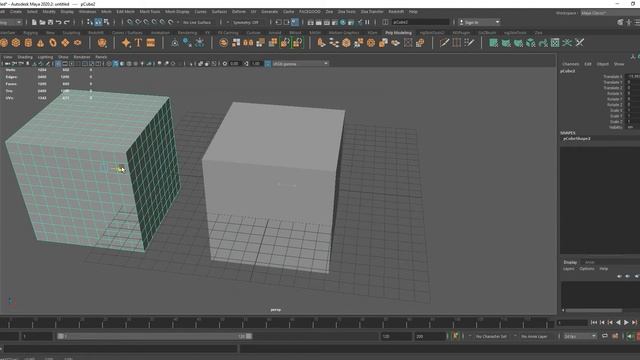Click the New Scene icon
The height and width of the screenshot is (360, 640).
point(34,22)
